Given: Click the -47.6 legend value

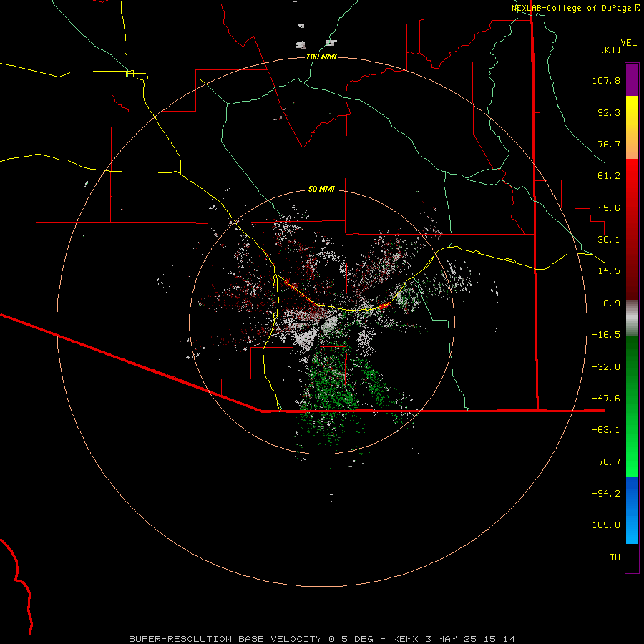Looking at the screenshot, I should (606, 399).
